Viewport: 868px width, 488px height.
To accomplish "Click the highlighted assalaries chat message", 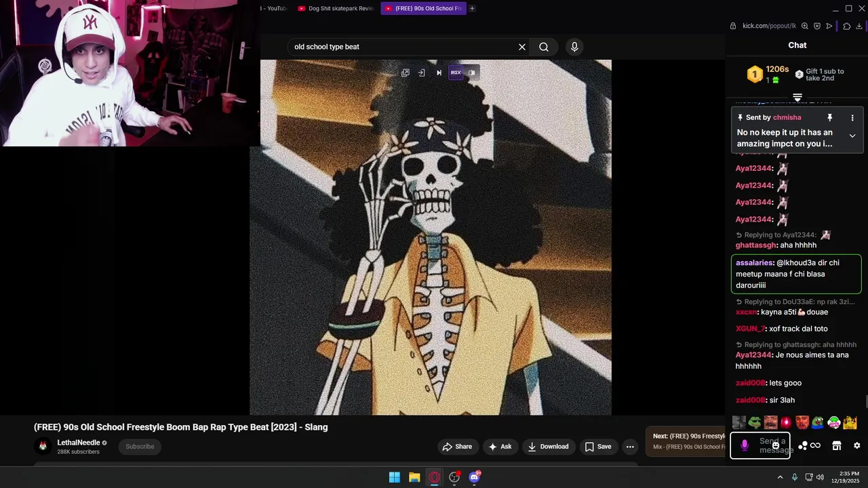I will click(796, 274).
